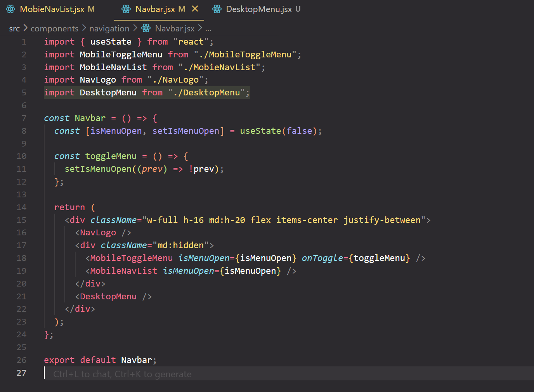Image resolution: width=534 pixels, height=392 pixels.
Task: Select the Navbar.jsx tab
Action: pyautogui.click(x=155, y=9)
